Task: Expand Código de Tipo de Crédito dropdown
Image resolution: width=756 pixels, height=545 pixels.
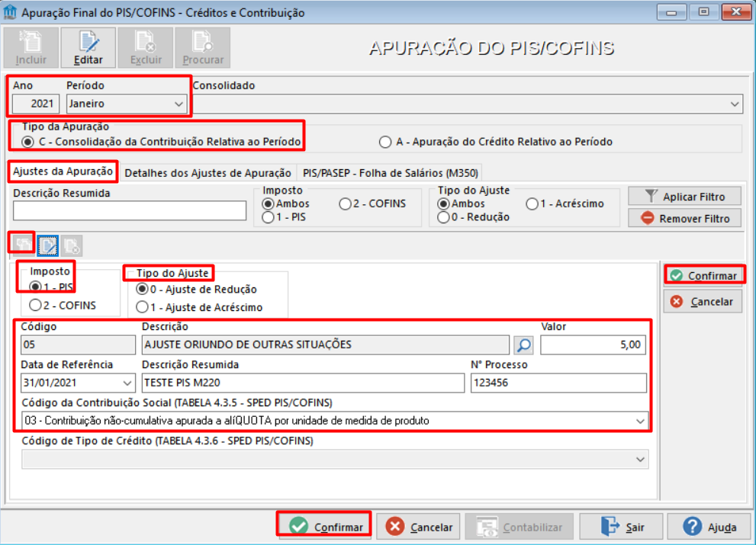Action: point(640,459)
